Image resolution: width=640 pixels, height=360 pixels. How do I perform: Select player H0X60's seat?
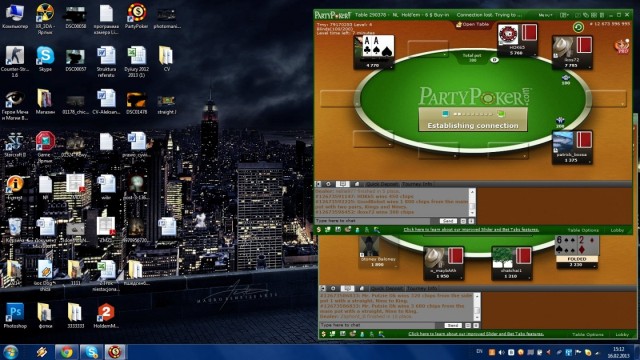[x=517, y=40]
